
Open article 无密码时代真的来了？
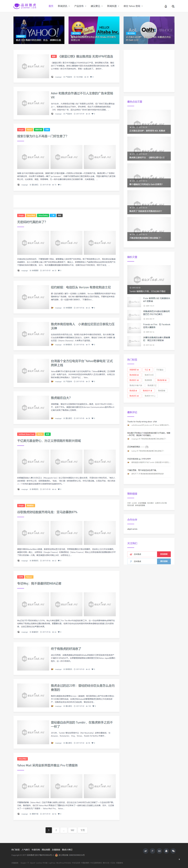pos(32,222)
